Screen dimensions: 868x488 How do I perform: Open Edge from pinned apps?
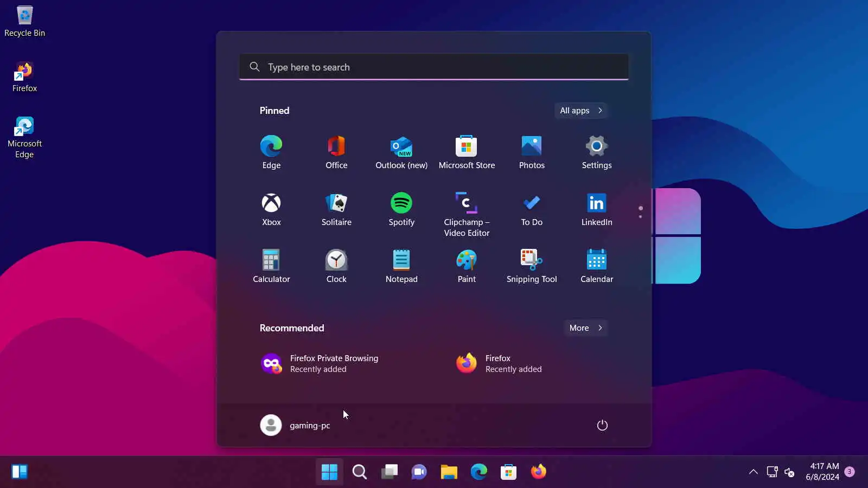click(x=271, y=152)
